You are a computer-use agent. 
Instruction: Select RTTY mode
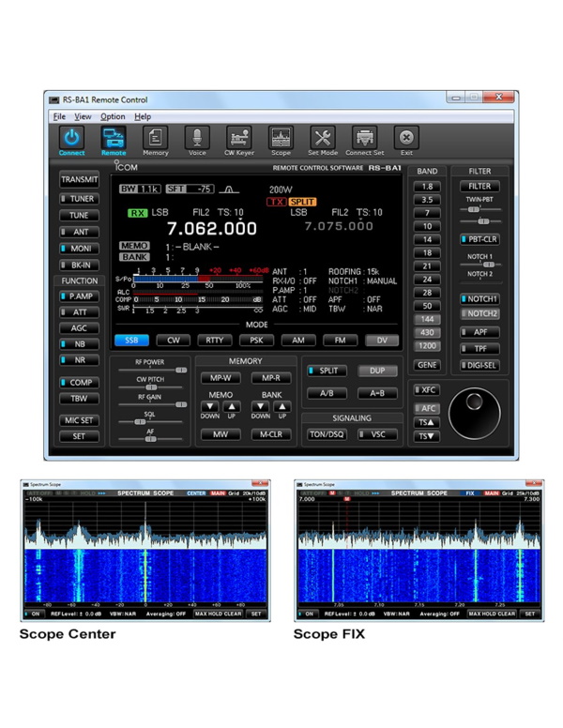(x=215, y=341)
